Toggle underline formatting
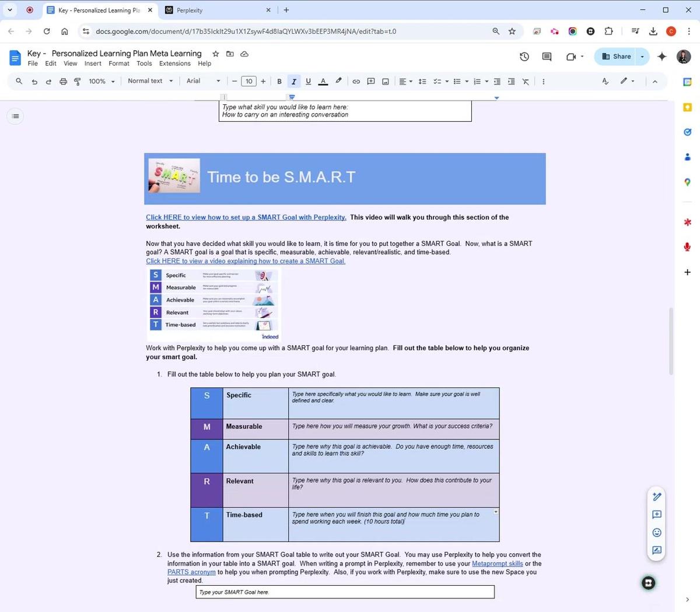The image size is (700, 612). pos(308,82)
